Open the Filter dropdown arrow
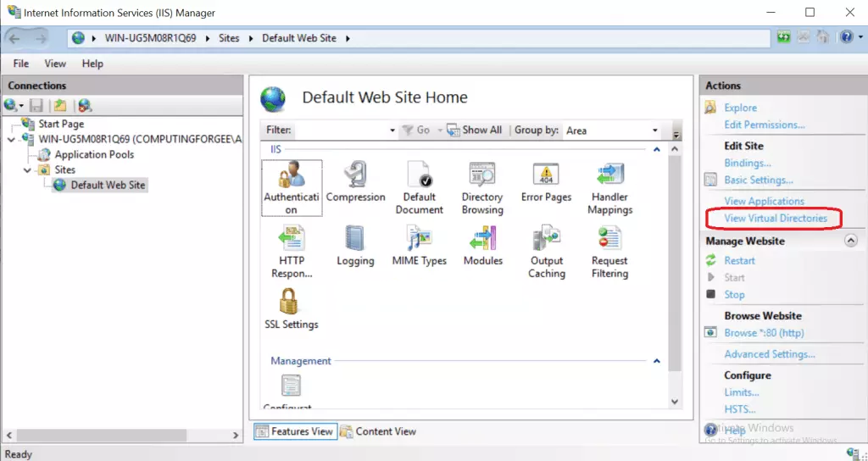 (x=392, y=131)
